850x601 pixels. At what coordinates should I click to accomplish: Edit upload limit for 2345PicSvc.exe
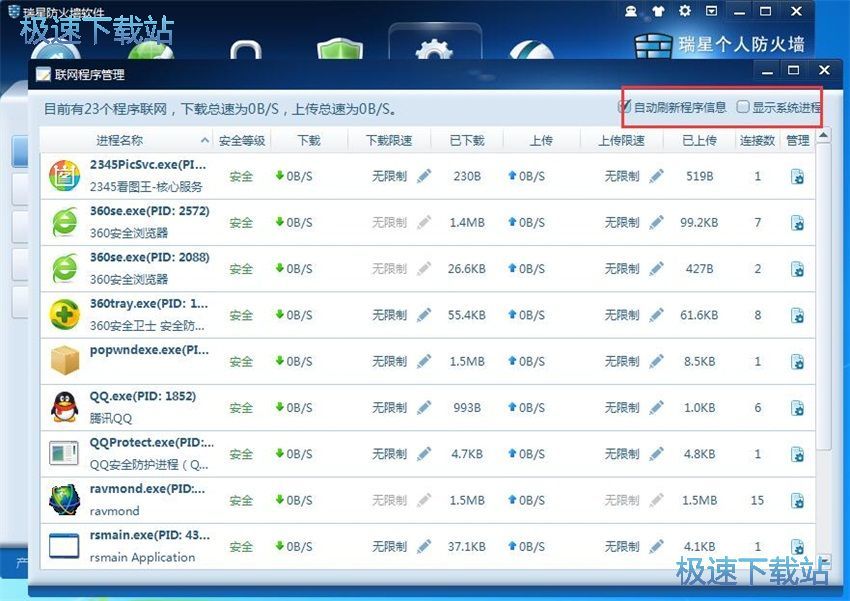tap(656, 176)
